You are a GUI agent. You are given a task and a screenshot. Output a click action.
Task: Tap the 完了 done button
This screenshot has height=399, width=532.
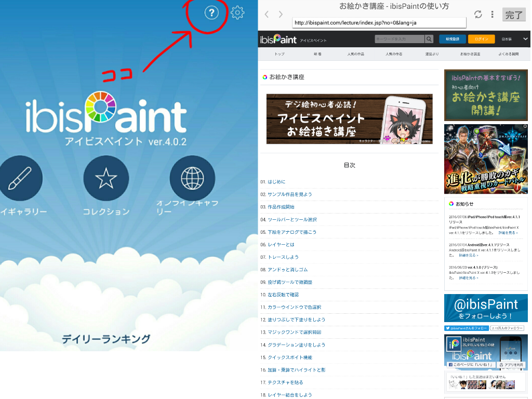point(514,15)
